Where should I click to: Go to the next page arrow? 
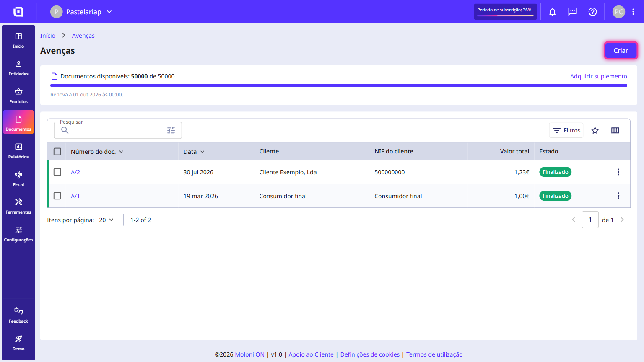click(x=622, y=220)
